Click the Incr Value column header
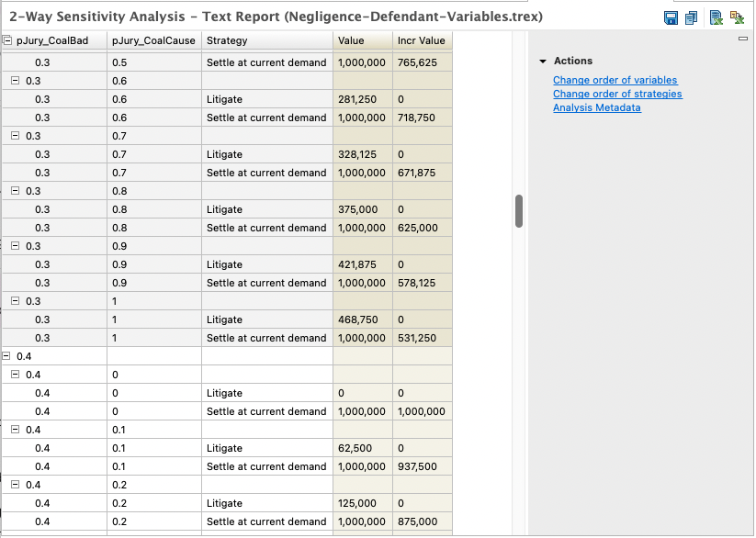Image resolution: width=756 pixels, height=538 pixels. [423, 40]
